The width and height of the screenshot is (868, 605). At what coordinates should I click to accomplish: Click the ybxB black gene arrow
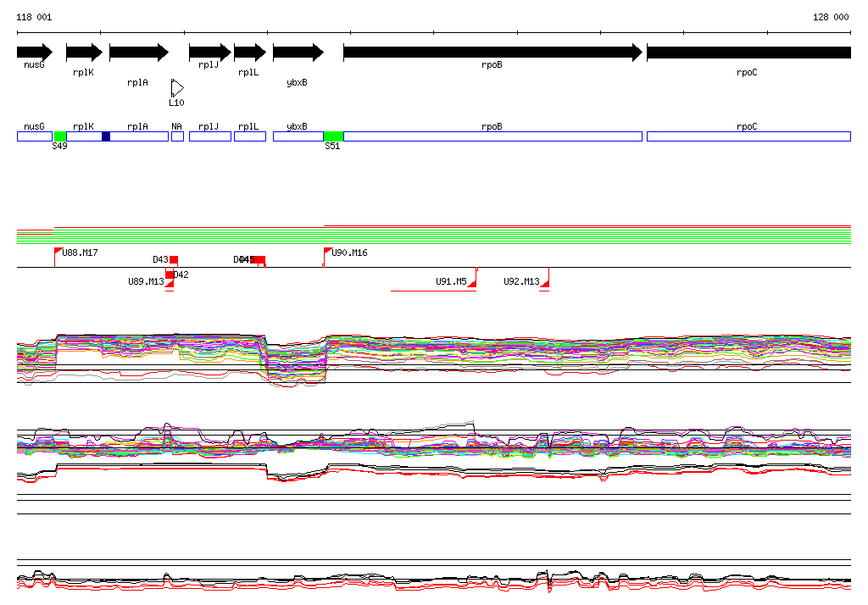[298, 53]
